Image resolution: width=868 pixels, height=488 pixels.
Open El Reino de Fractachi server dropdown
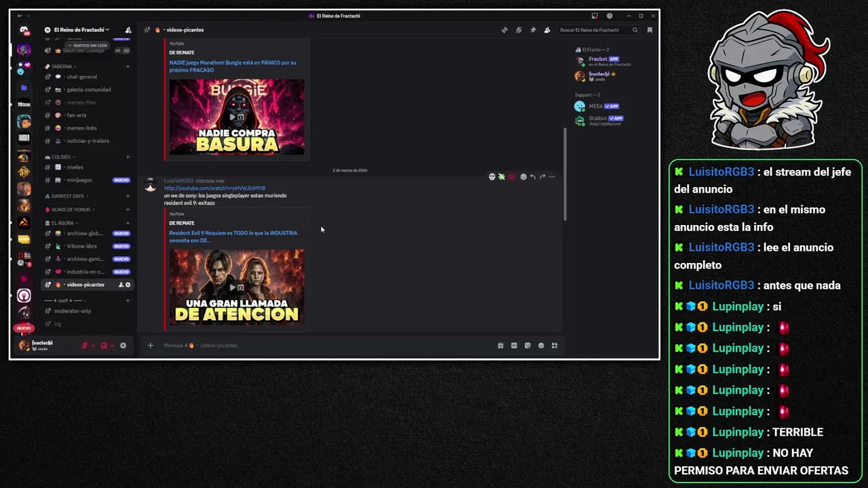click(81, 30)
